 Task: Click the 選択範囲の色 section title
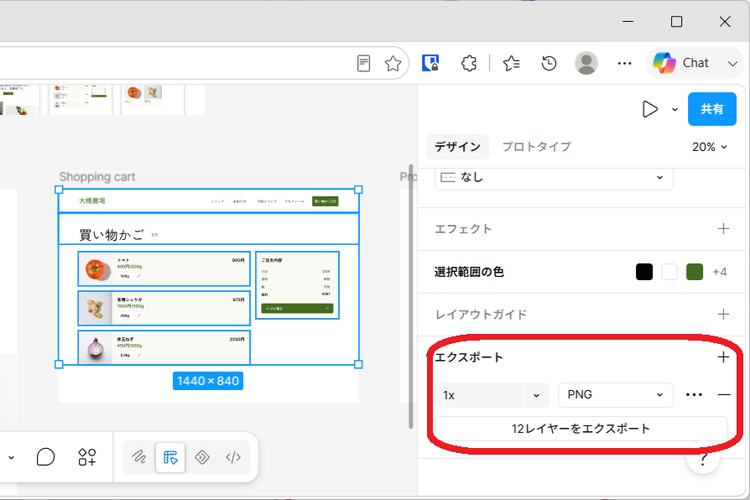click(469, 272)
